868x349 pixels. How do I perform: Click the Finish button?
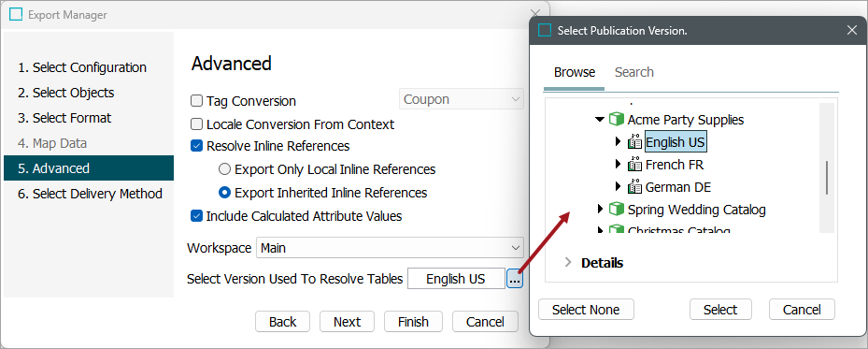(x=414, y=322)
